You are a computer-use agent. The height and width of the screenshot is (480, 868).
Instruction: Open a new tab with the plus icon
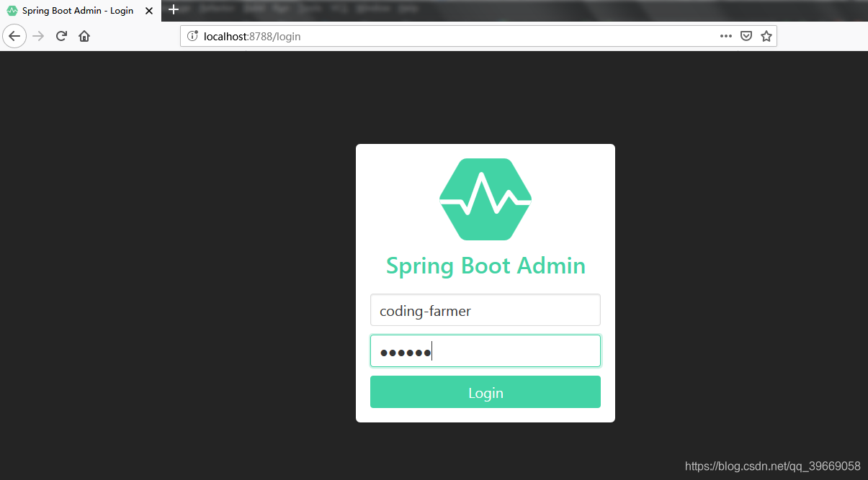click(173, 10)
